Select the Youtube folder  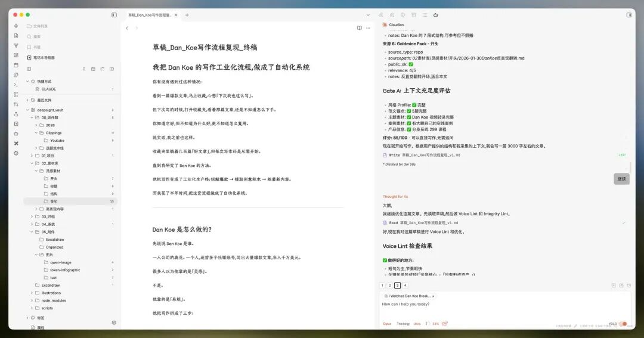pos(57,141)
